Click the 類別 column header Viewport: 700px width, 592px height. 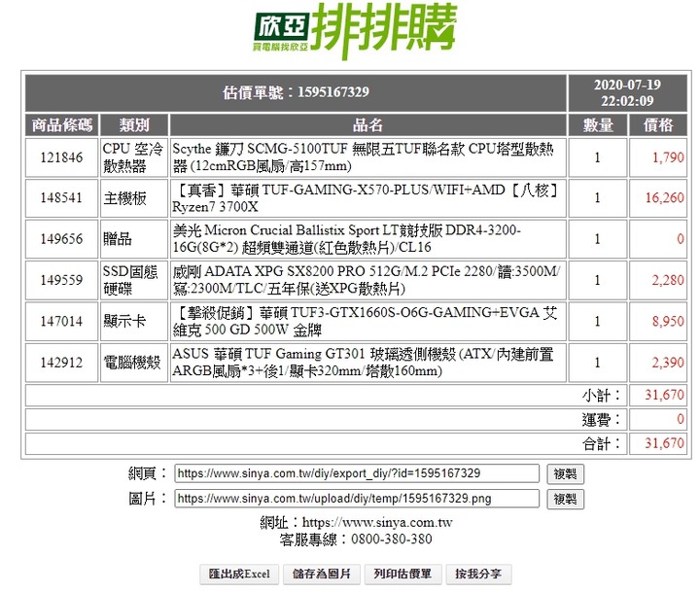[134, 125]
